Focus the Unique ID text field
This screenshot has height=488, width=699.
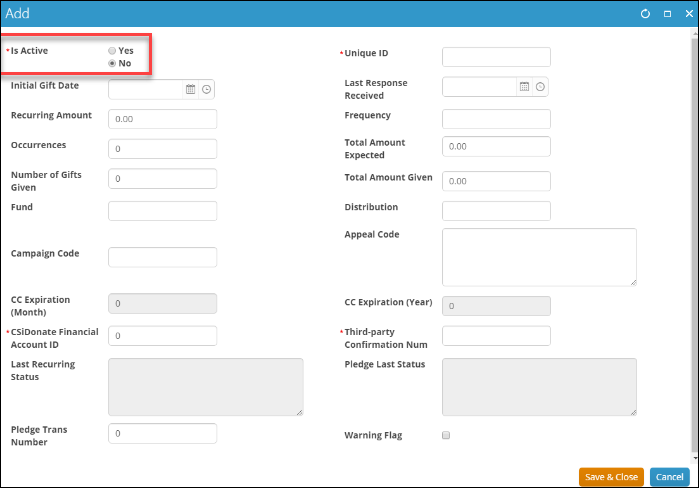(x=496, y=57)
